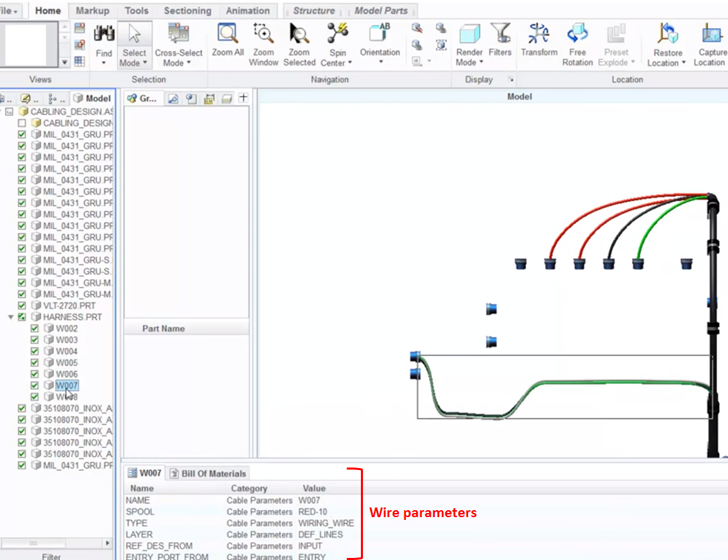728x560 pixels.
Task: Uncheck the CABLING_DESIGN checkbox in the tree
Action: (22, 122)
